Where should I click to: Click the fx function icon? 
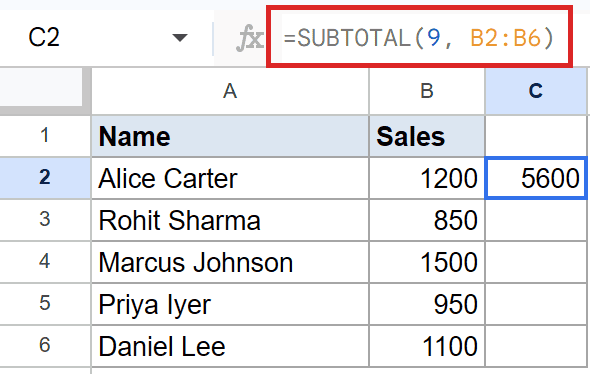(249, 38)
